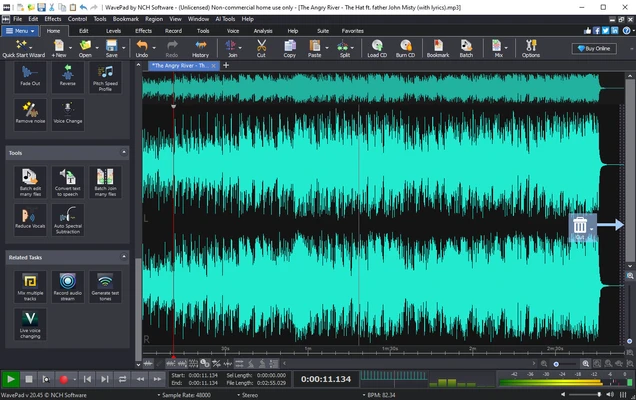
Task: Apply the Fade Out effect
Action: click(30, 77)
